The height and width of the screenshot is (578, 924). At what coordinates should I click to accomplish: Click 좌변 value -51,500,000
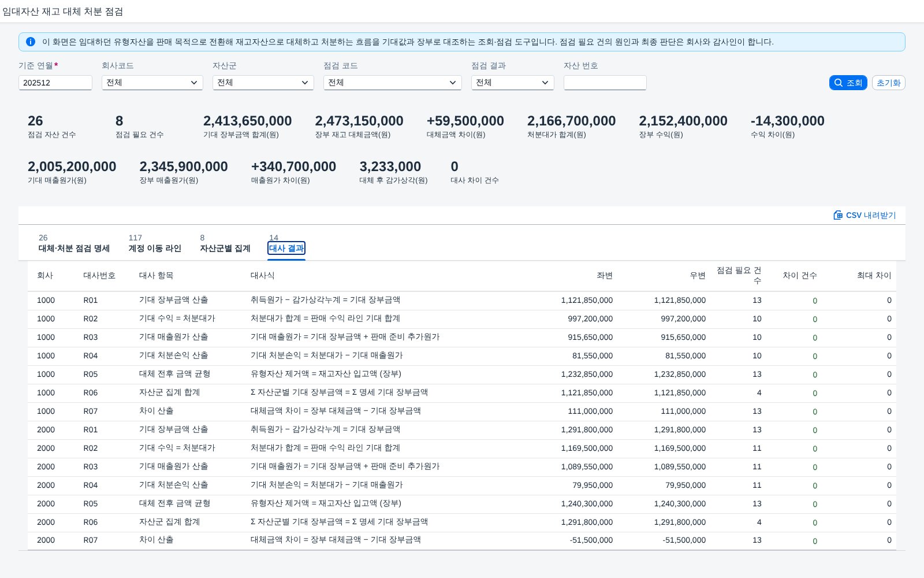[x=591, y=540]
